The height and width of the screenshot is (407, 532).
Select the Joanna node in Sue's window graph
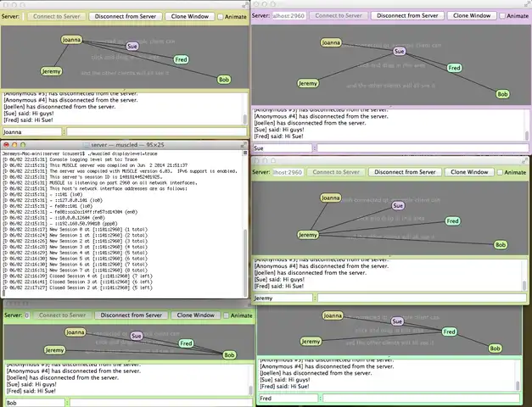[331, 42]
